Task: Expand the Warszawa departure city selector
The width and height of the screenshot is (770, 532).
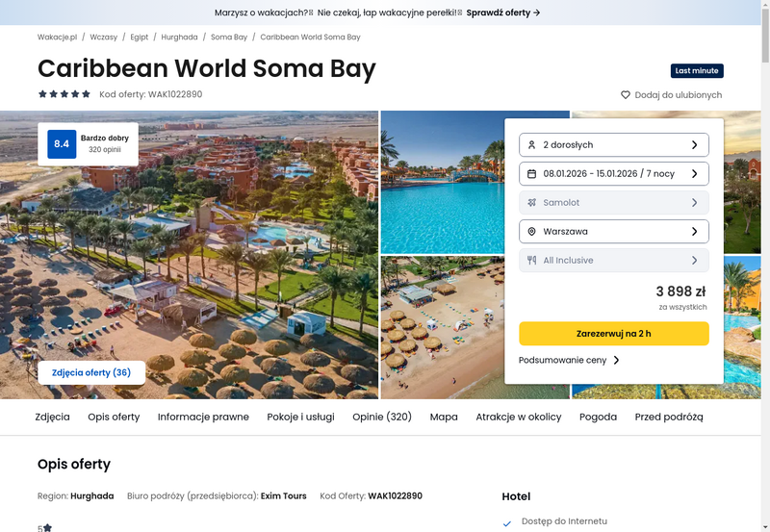Action: pos(613,232)
